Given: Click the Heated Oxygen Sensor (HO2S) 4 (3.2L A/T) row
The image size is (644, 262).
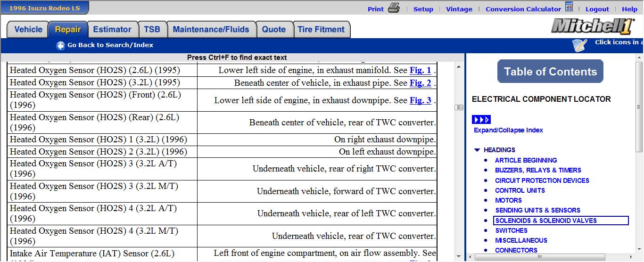Looking at the screenshot, I should click(x=222, y=213).
